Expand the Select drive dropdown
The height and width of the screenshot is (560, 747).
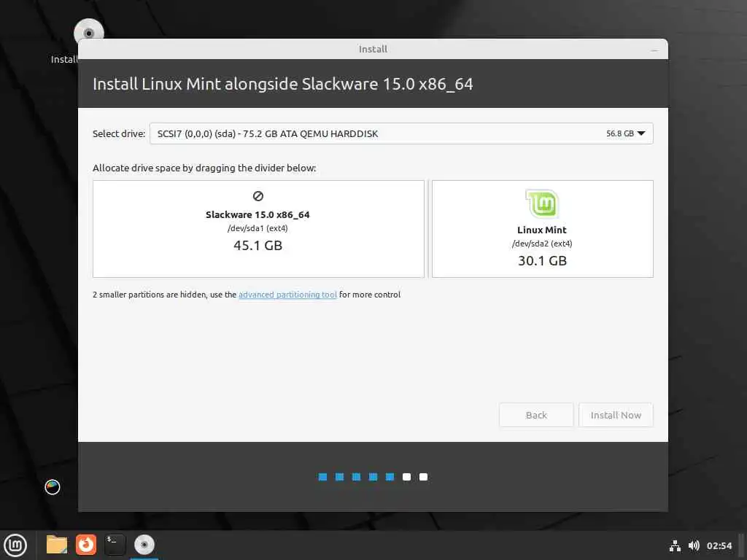(401, 133)
